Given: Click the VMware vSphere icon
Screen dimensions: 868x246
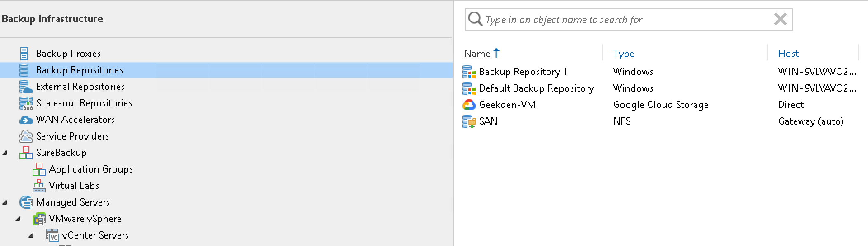Looking at the screenshot, I should [39, 219].
